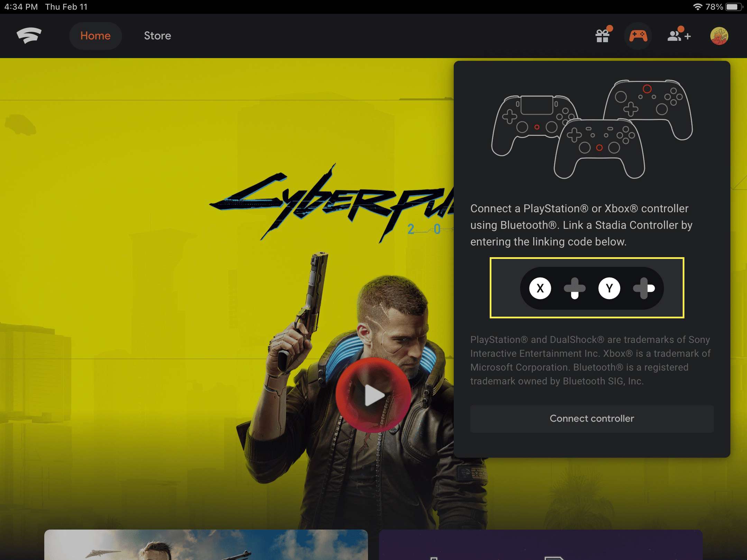Click the Connect controller button
Viewport: 747px width, 560px height.
pyautogui.click(x=592, y=418)
